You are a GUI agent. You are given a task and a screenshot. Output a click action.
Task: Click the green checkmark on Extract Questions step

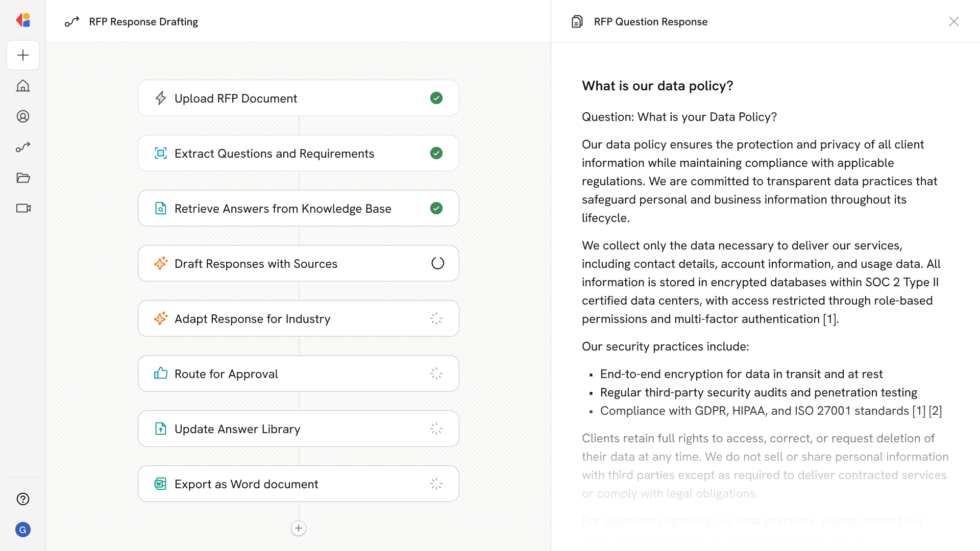(x=436, y=153)
